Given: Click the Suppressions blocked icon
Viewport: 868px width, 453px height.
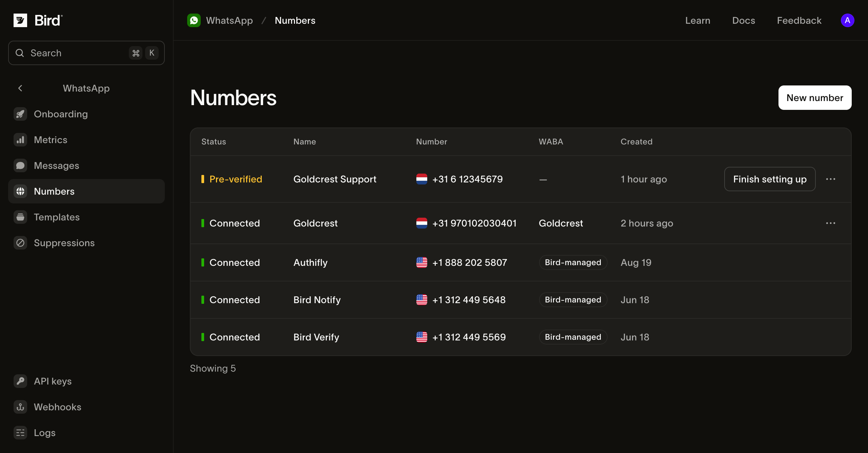Looking at the screenshot, I should coord(20,243).
